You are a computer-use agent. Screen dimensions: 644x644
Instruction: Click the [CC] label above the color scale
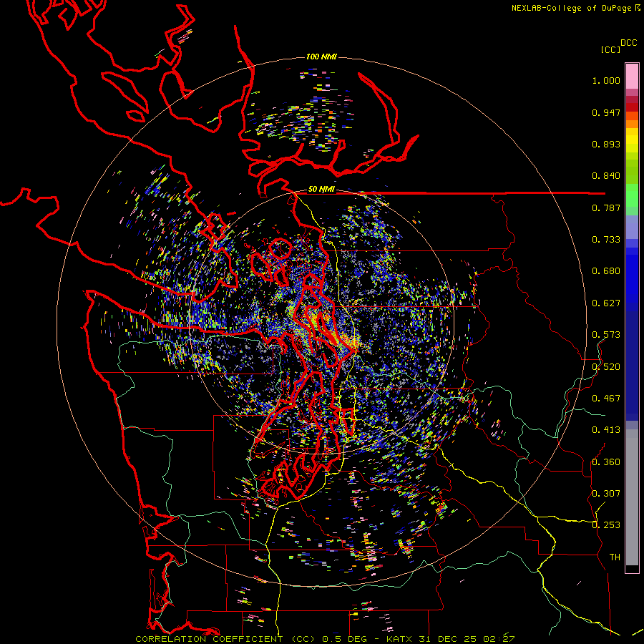610,49
